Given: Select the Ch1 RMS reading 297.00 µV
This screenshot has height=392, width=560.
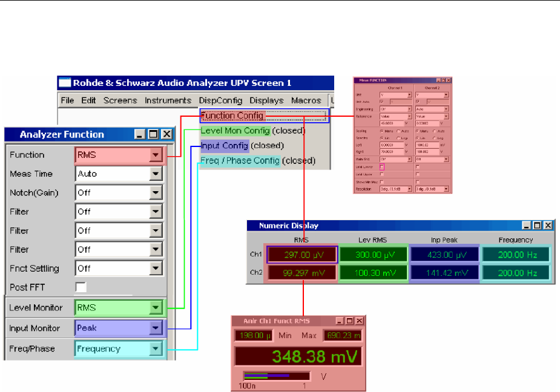Looking at the screenshot, I should point(302,255).
